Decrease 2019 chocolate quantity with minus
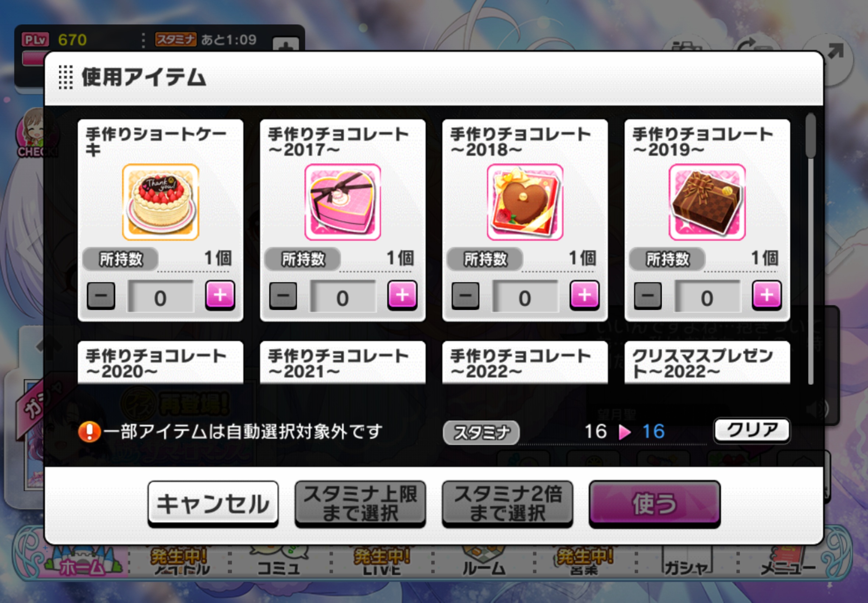Screen dimensions: 868x603 tap(648, 296)
